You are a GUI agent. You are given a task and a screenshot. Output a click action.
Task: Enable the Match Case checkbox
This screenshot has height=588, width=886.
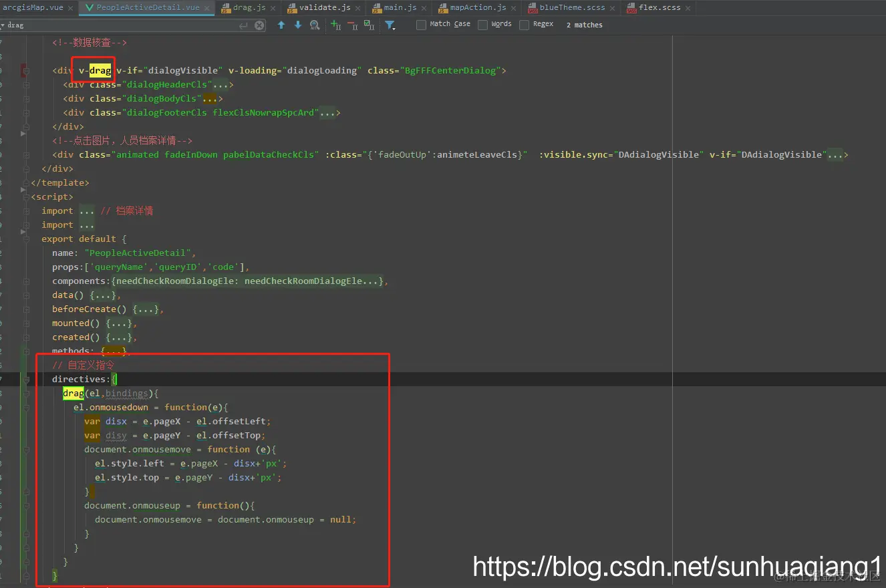pos(421,25)
